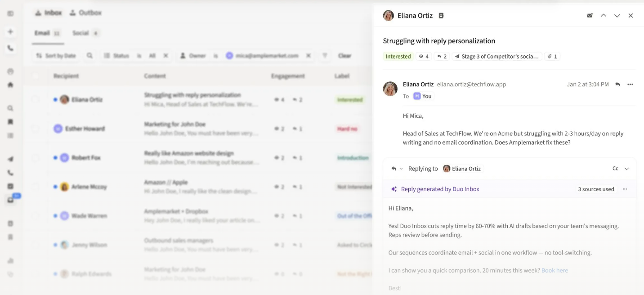This screenshot has width=644, height=295.
Task: Tick the checkbox for Esther Howard row
Action: [x=35, y=129]
